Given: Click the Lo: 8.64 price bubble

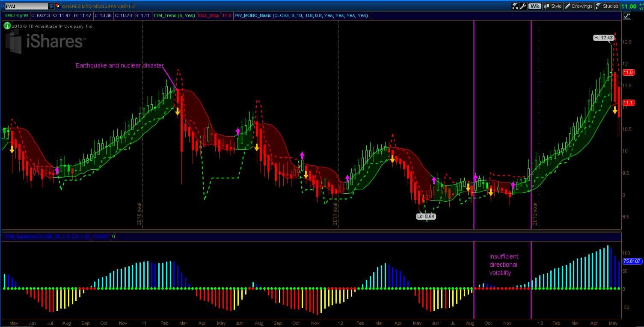Looking at the screenshot, I should 426,216.
